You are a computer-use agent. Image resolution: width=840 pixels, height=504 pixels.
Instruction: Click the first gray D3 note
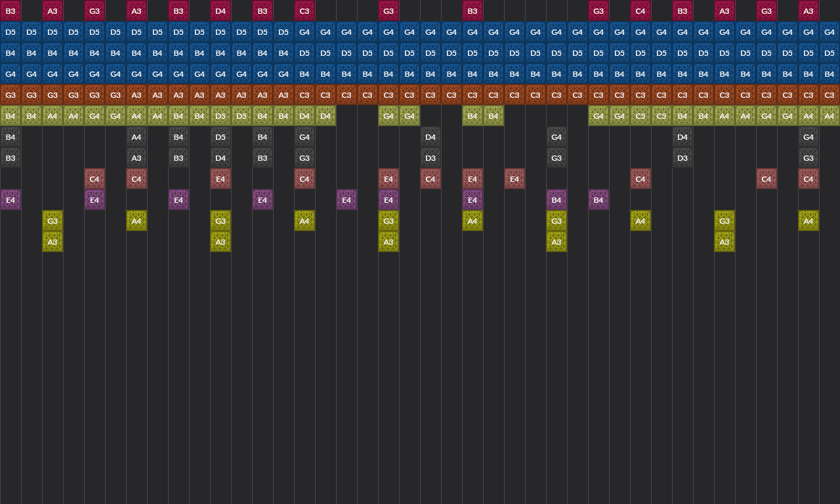click(x=430, y=158)
